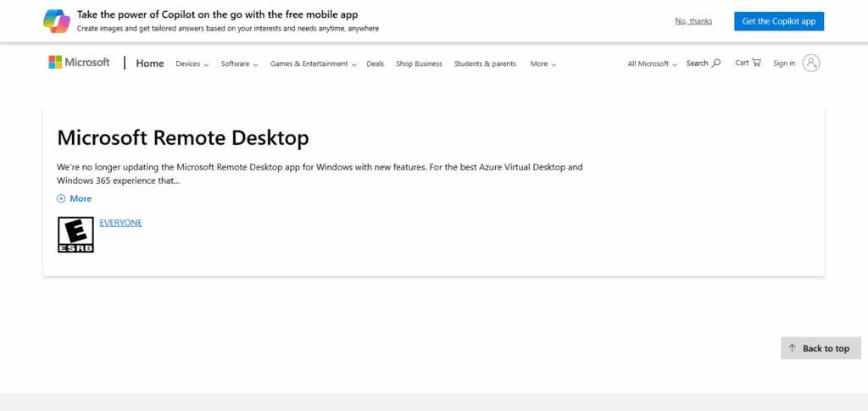Screen dimensions: 868x411
Task: Click the 'We're no longer updating' description text
Action: 320,174
